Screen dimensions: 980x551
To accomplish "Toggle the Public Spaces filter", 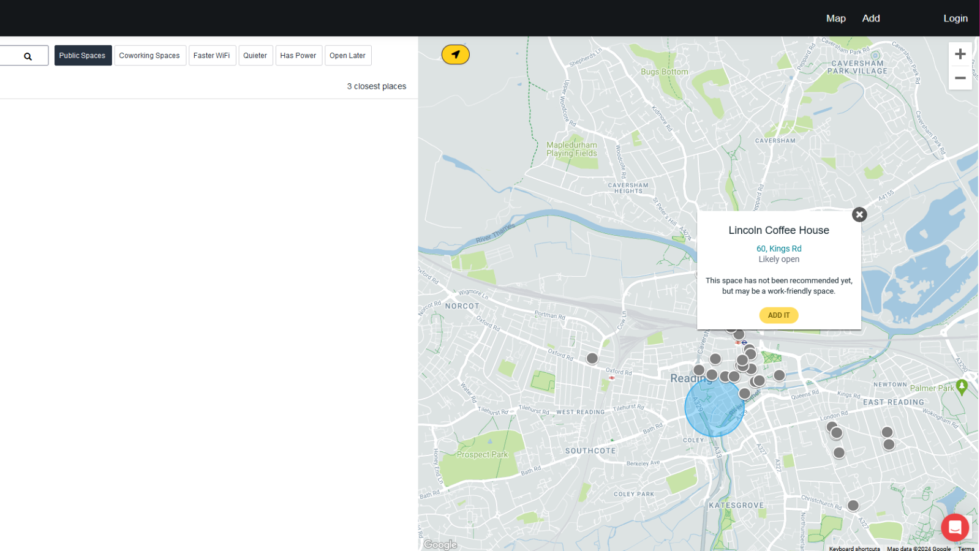I will click(x=83, y=56).
